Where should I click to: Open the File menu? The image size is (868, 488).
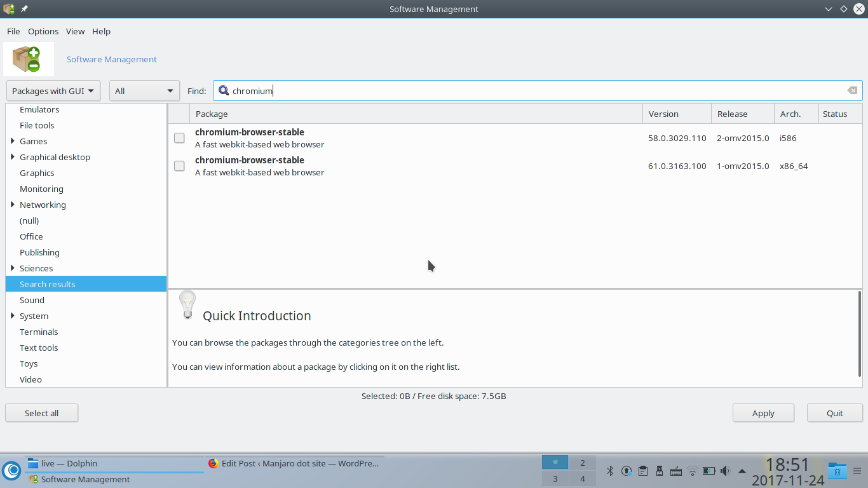pyautogui.click(x=13, y=31)
